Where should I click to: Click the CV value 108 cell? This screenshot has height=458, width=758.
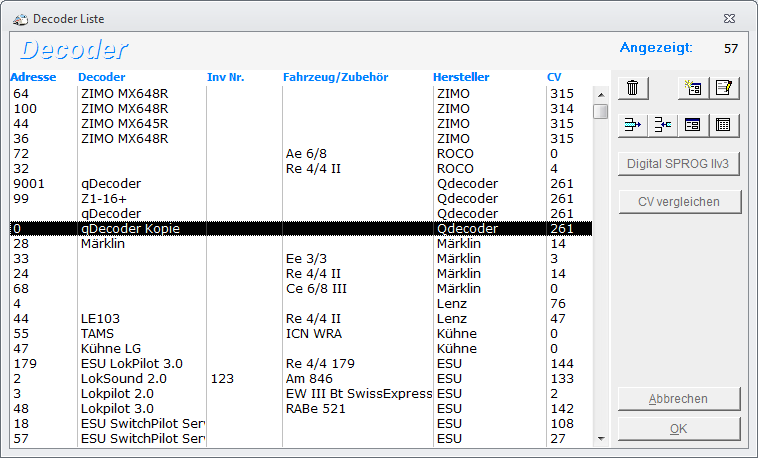click(x=562, y=424)
